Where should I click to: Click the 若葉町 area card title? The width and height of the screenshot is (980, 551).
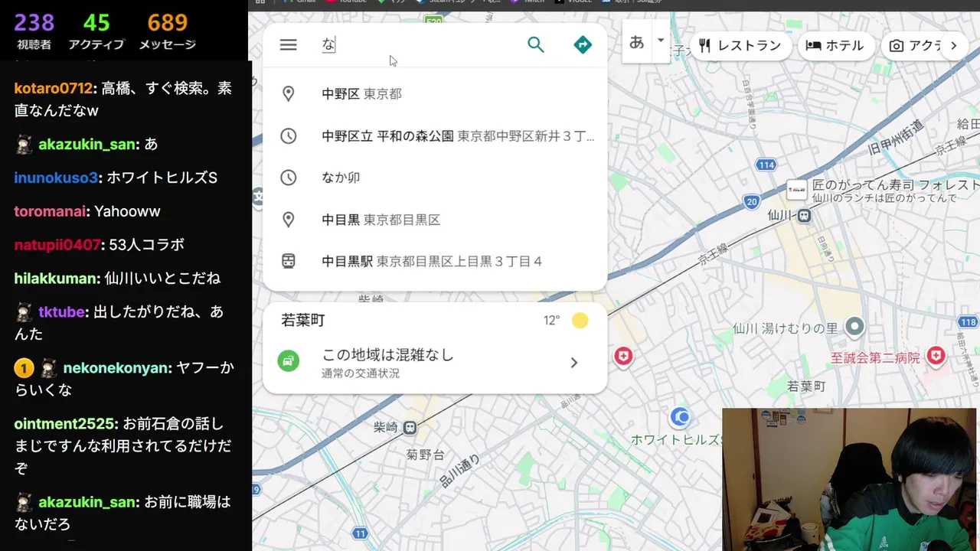coord(303,321)
